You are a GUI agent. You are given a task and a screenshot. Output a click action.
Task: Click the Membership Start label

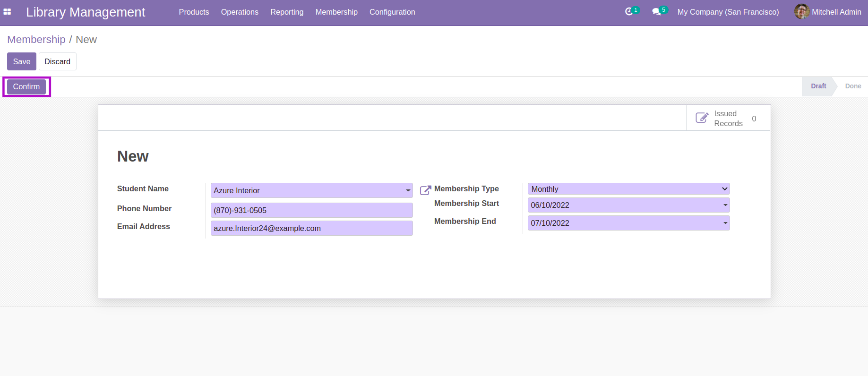(x=466, y=203)
